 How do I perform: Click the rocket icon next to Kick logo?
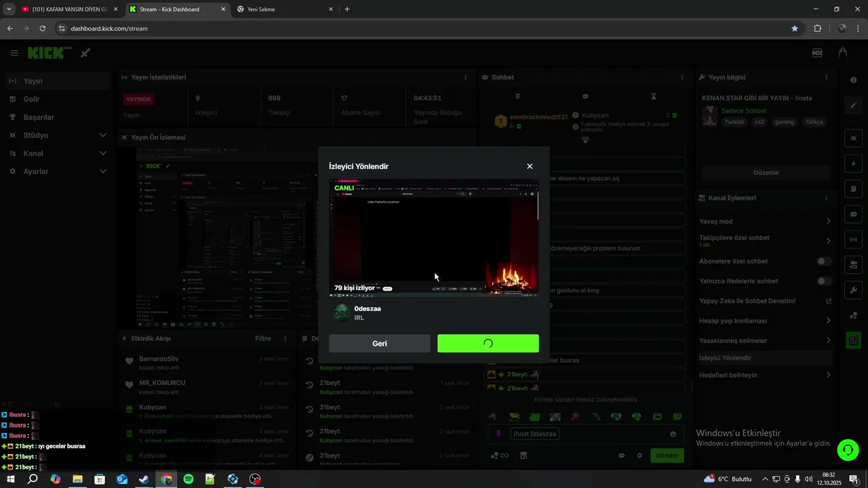pyautogui.click(x=85, y=53)
